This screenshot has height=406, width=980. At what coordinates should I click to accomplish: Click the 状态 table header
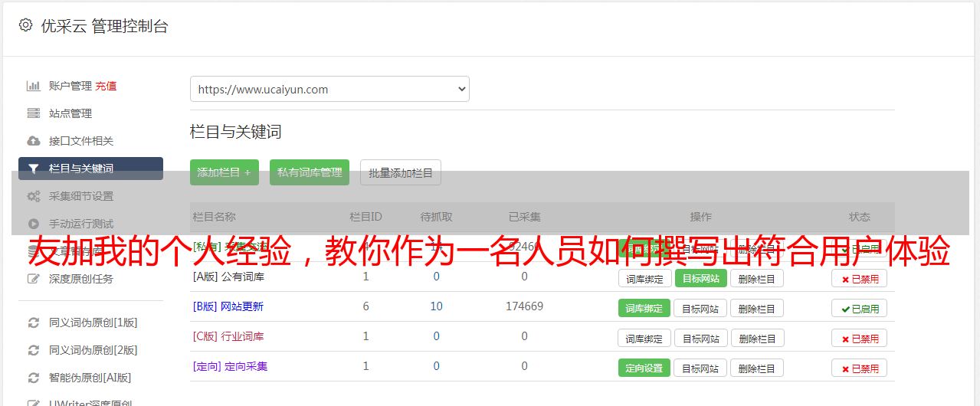[860, 217]
